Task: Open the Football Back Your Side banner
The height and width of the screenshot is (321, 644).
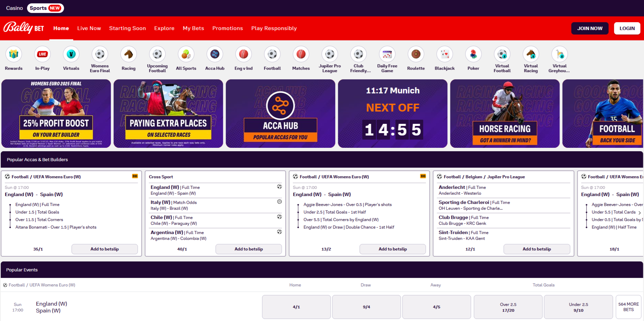Action: point(603,114)
